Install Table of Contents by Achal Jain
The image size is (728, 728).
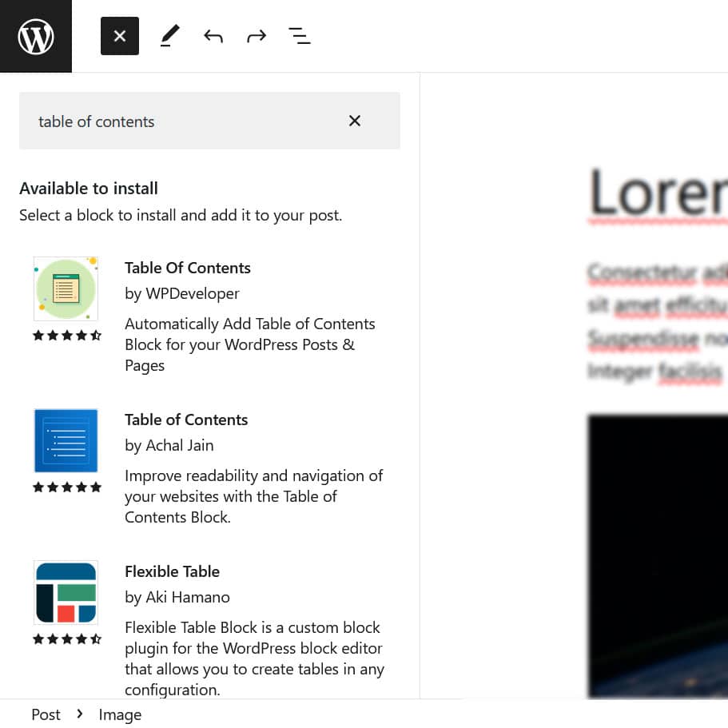pos(186,420)
